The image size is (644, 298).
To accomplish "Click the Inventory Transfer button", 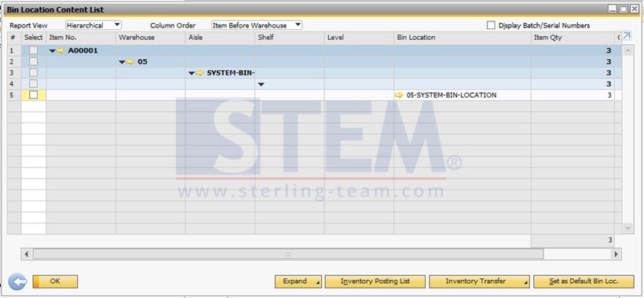I will [x=479, y=281].
